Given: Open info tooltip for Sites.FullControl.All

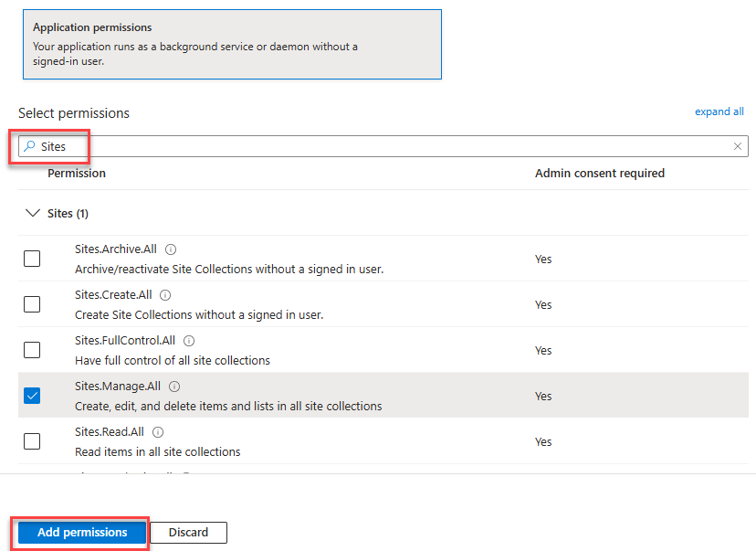Looking at the screenshot, I should pos(189,341).
